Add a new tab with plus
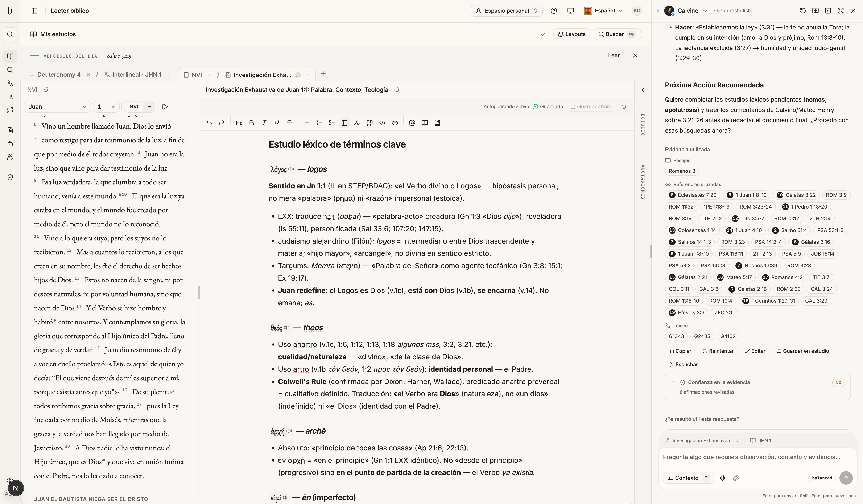The image size is (863, 504). [x=323, y=73]
